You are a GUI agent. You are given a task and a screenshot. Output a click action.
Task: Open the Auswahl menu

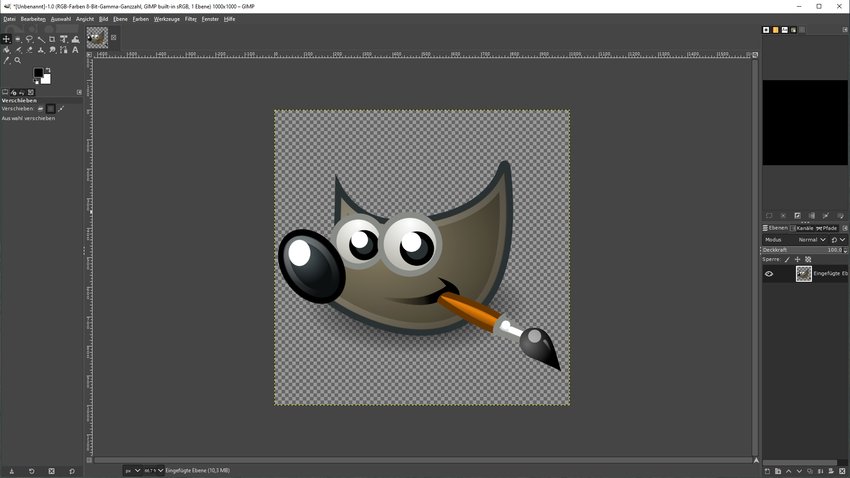[61, 19]
